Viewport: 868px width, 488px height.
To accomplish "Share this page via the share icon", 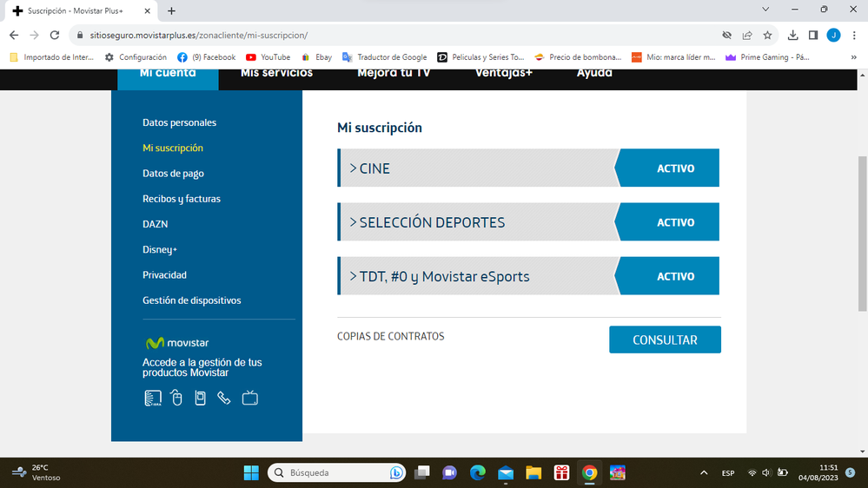I will click(747, 35).
